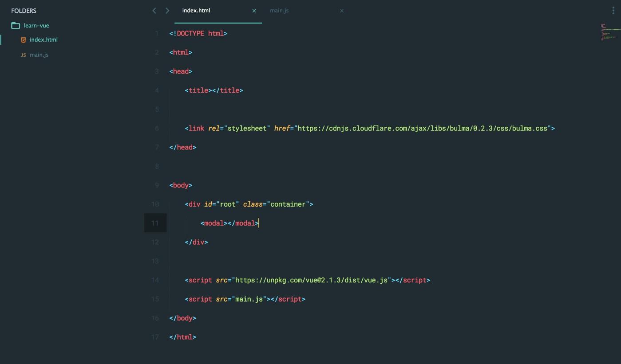Viewport: 621px width, 364px height.
Task: Click the FOLDERS sidebar heading
Action: [24, 11]
